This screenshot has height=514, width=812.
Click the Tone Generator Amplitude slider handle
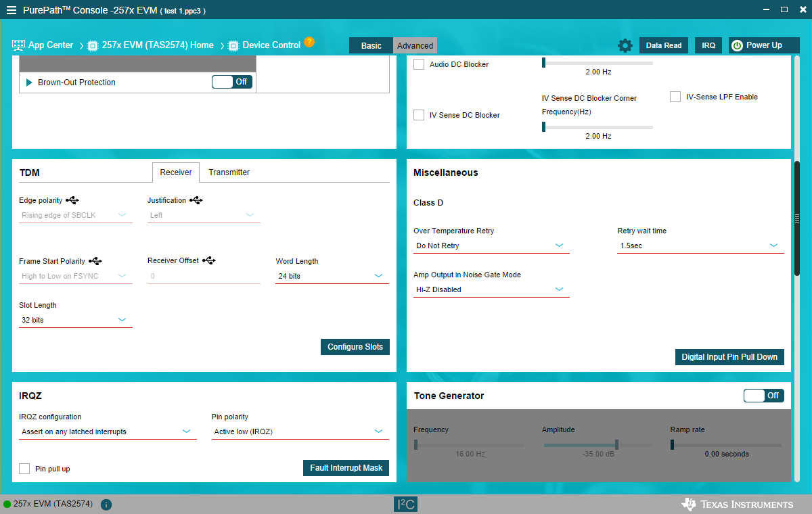pos(616,444)
